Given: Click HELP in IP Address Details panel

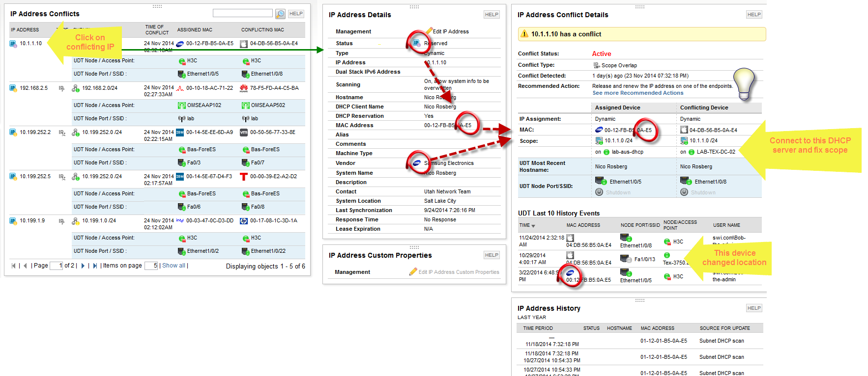Looking at the screenshot, I should (492, 15).
